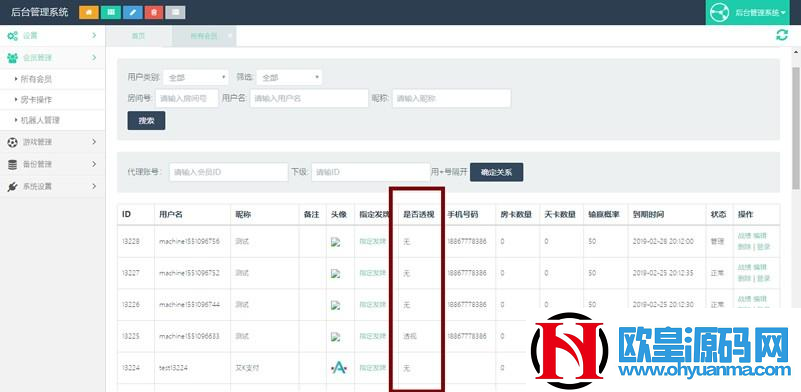Click the avatar image in row 13227
The width and height of the screenshot is (801, 392).
(x=335, y=273)
